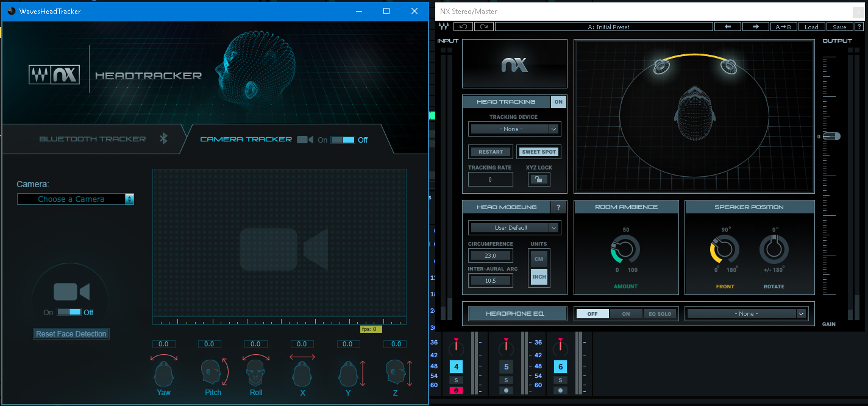Go to next preset with right arrow

(x=755, y=27)
